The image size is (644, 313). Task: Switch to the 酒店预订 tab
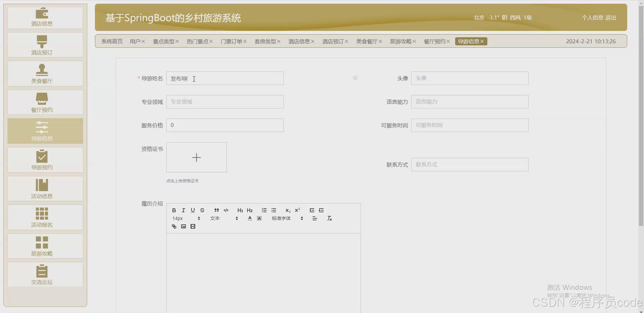coord(333,41)
